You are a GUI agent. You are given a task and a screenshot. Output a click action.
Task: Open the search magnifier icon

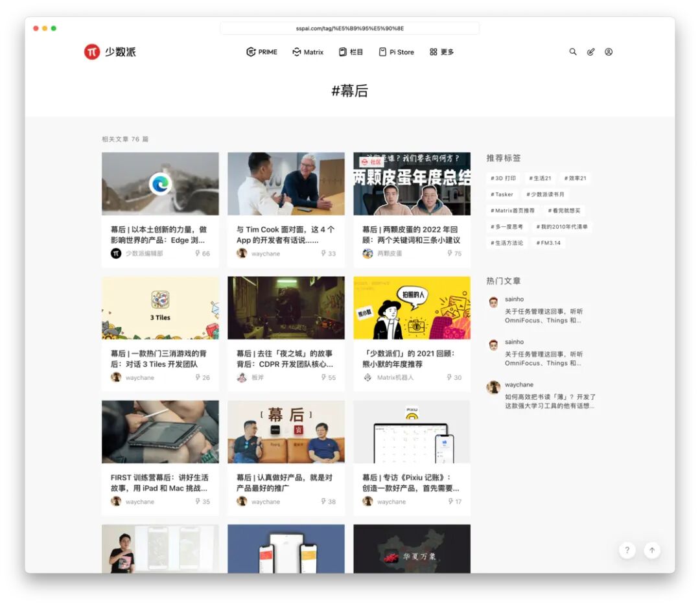573,52
